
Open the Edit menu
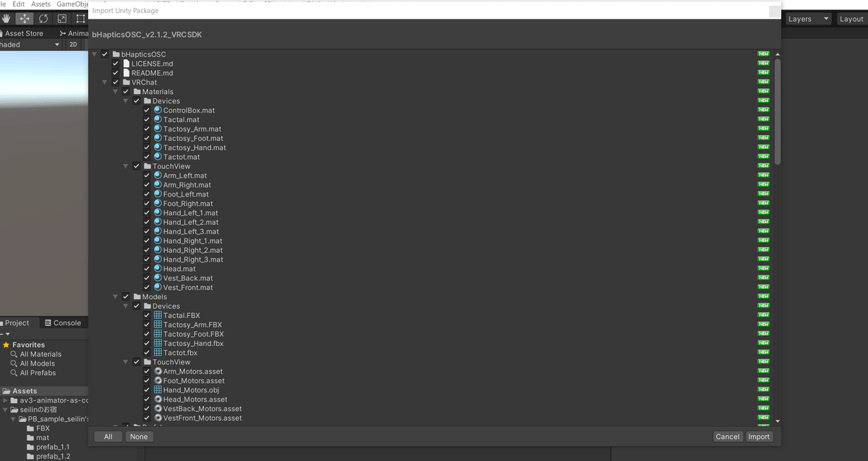click(x=18, y=4)
